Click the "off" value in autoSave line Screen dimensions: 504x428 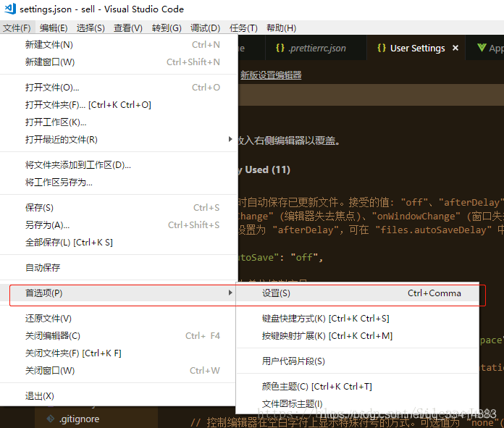coord(304,257)
